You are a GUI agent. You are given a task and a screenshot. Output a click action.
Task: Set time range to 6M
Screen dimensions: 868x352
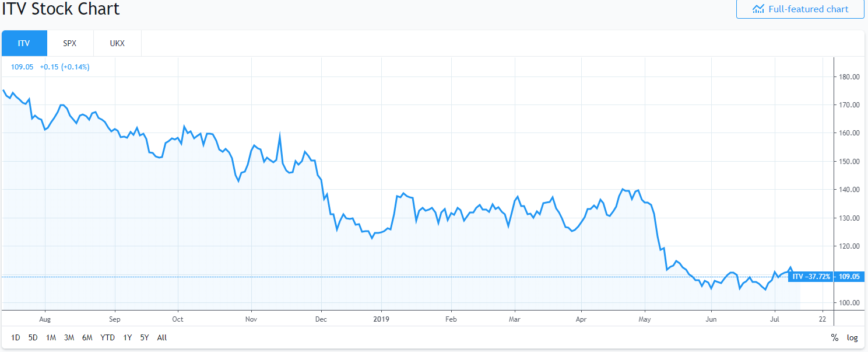pyautogui.click(x=87, y=337)
